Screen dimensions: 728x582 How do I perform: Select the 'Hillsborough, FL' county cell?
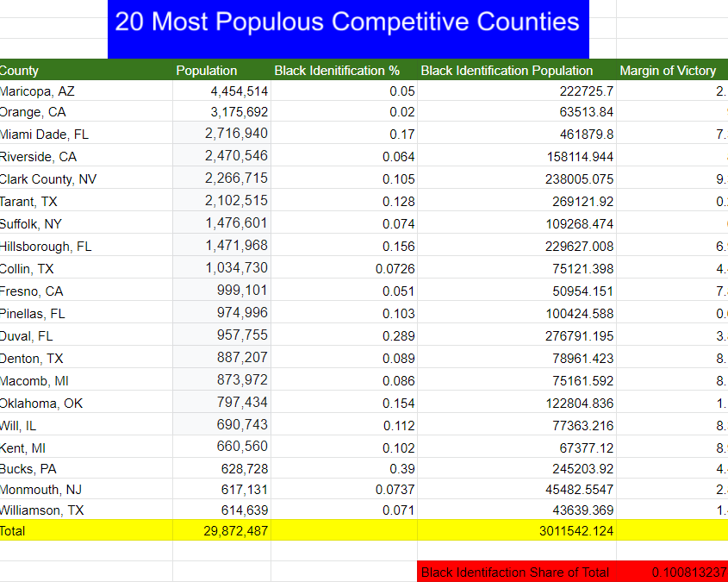click(86, 245)
